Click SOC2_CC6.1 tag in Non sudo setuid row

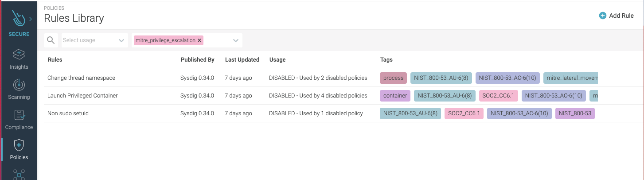[464, 113]
